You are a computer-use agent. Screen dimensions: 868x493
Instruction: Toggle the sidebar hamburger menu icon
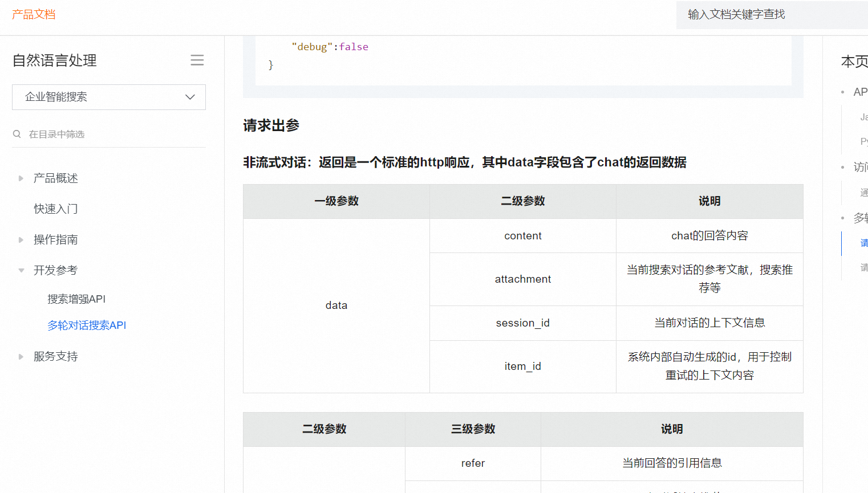(x=197, y=60)
